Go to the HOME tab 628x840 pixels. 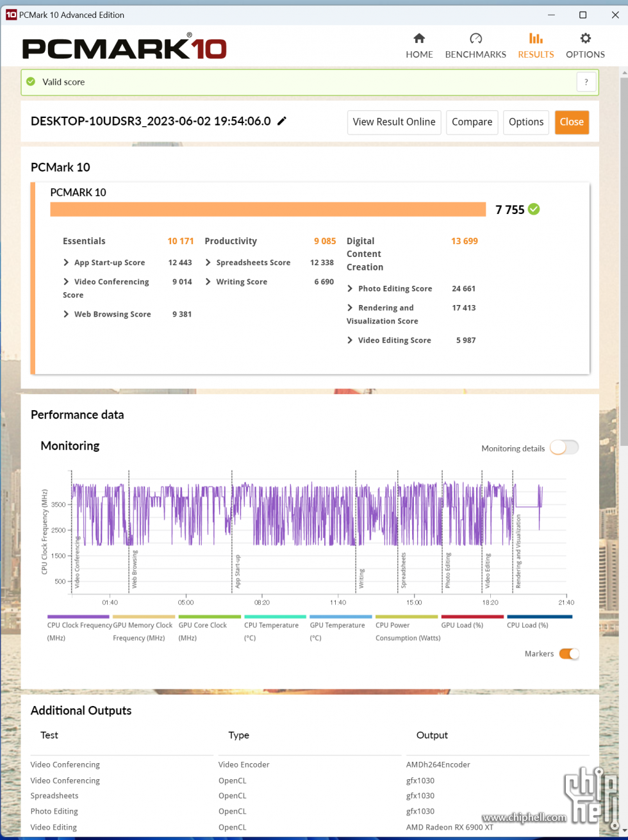coord(419,46)
